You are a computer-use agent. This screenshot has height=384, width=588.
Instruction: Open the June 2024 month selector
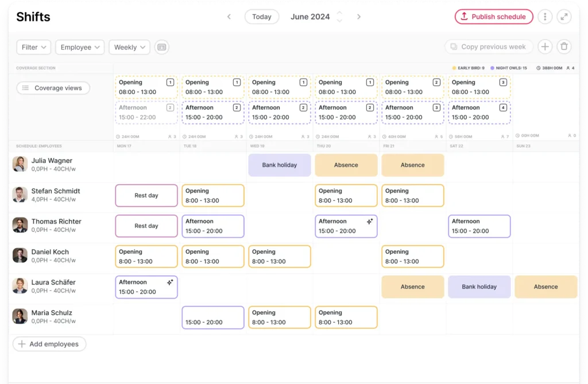click(x=316, y=17)
